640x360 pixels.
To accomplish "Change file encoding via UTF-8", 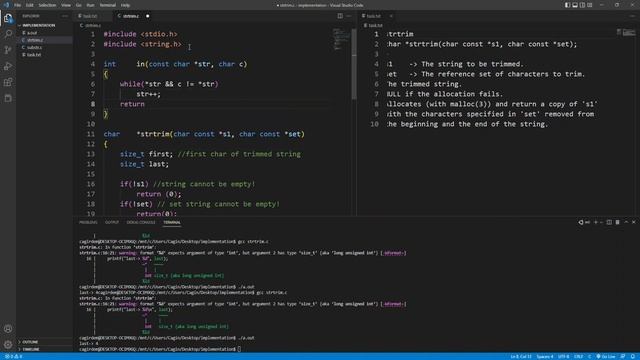I will [564, 356].
